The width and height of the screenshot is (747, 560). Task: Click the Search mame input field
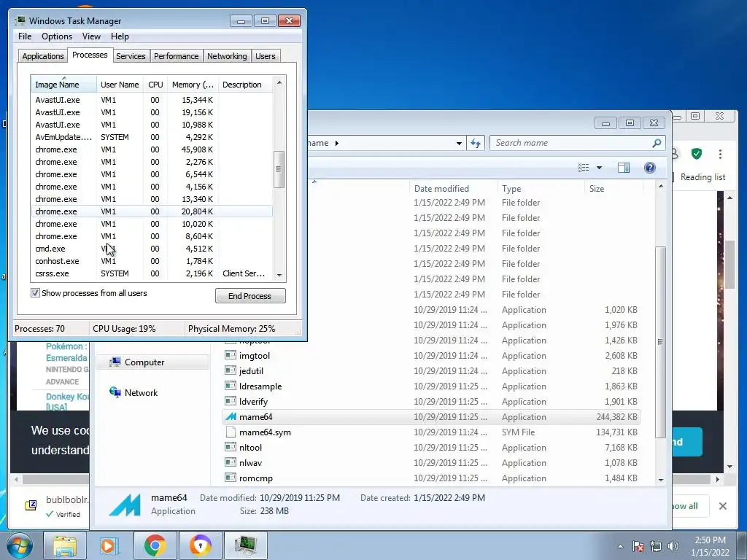578,143
